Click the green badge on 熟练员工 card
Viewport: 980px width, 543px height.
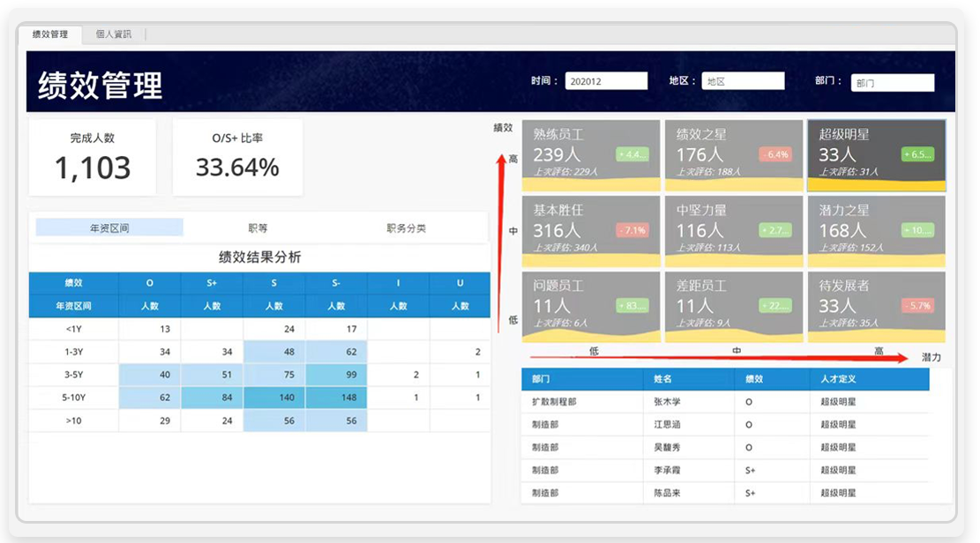pyautogui.click(x=632, y=154)
